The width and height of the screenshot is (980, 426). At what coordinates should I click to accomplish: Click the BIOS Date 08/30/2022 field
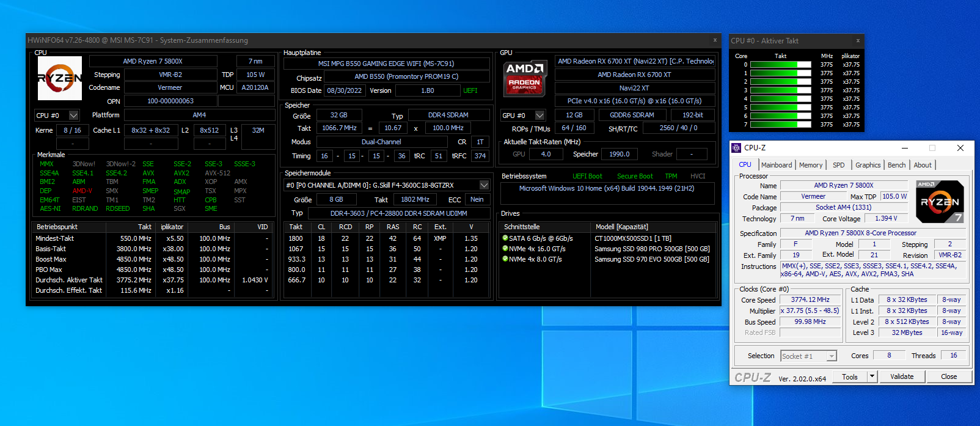345,90
